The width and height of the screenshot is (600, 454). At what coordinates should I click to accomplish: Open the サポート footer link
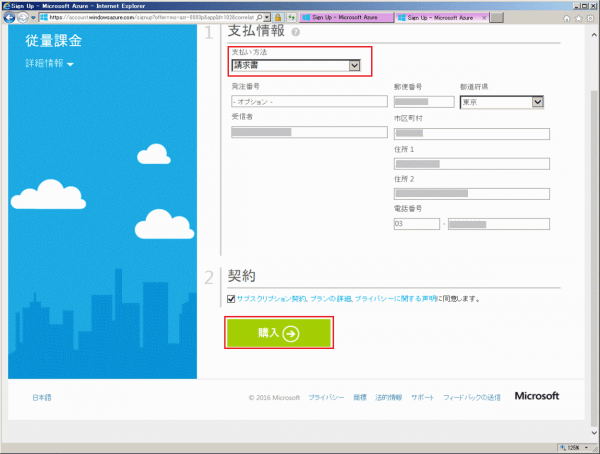[422, 398]
